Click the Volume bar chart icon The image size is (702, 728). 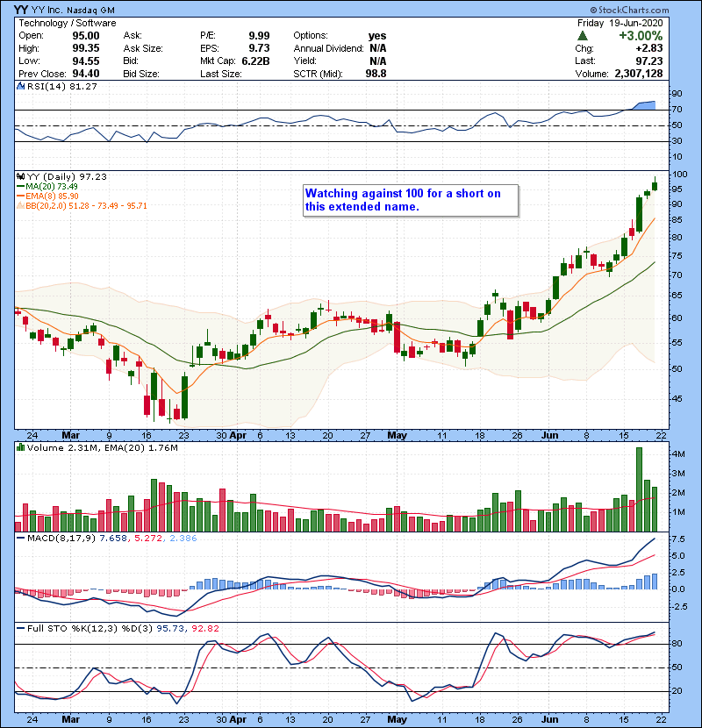[20, 447]
